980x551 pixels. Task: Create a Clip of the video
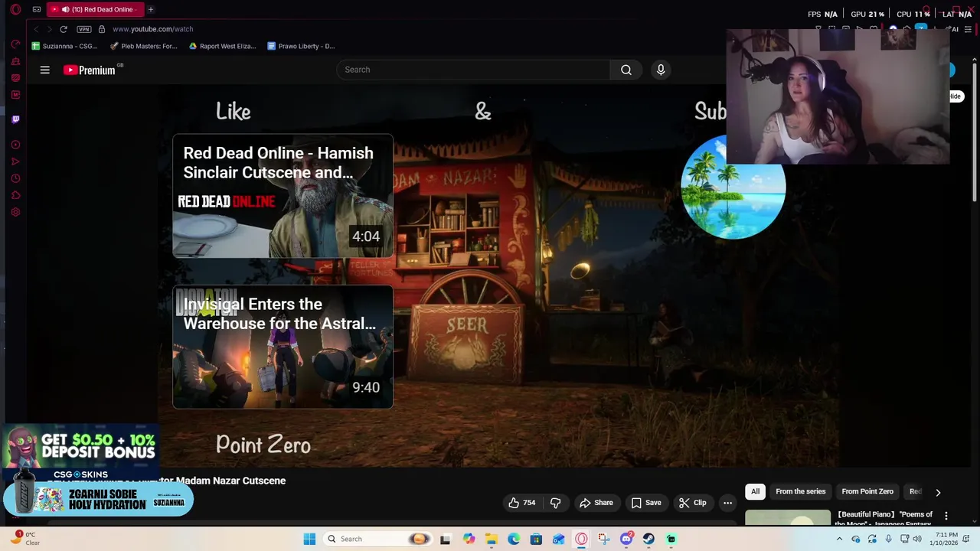[x=692, y=503]
